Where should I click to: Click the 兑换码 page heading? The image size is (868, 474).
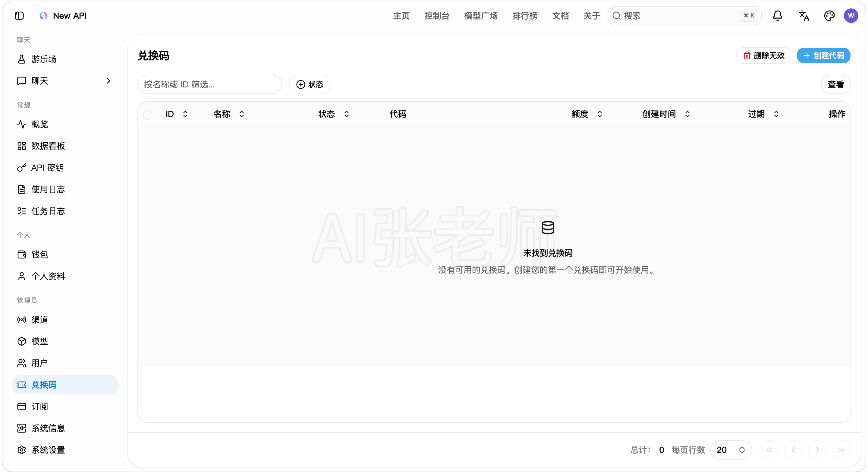(x=154, y=55)
